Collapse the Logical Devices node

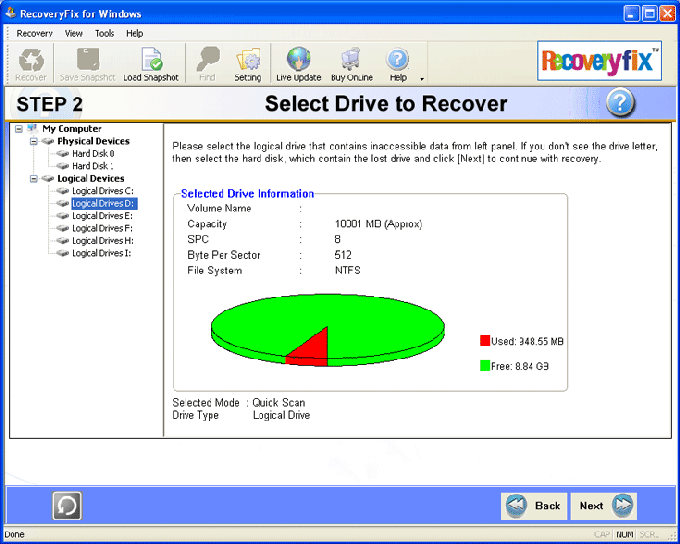[33, 179]
